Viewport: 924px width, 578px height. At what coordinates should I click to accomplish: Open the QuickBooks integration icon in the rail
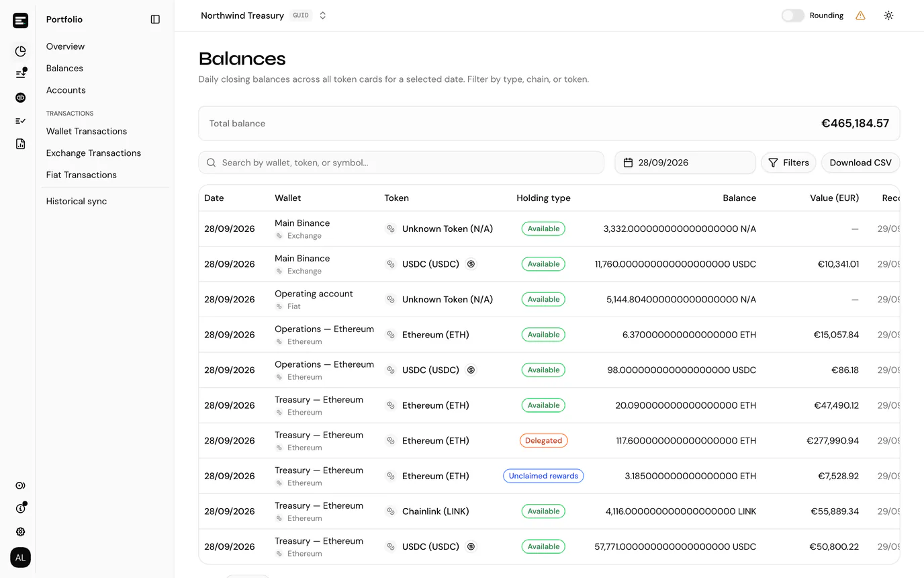[x=20, y=97]
